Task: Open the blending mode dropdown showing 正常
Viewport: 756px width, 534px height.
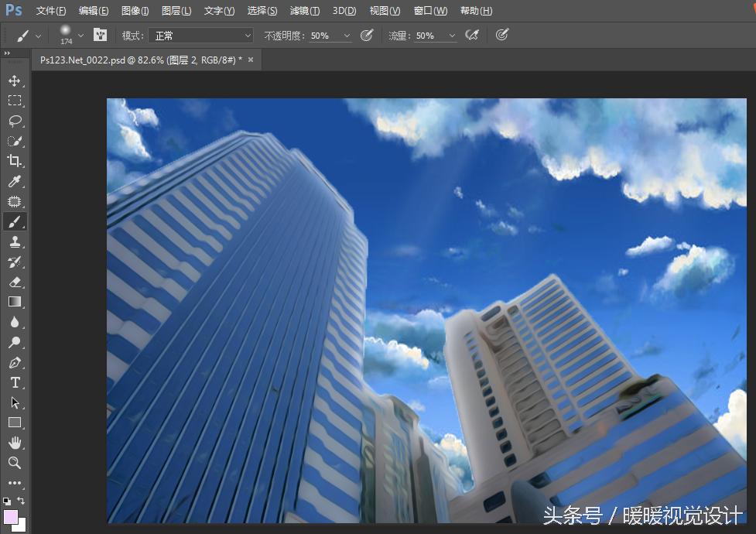Action: tap(201, 35)
